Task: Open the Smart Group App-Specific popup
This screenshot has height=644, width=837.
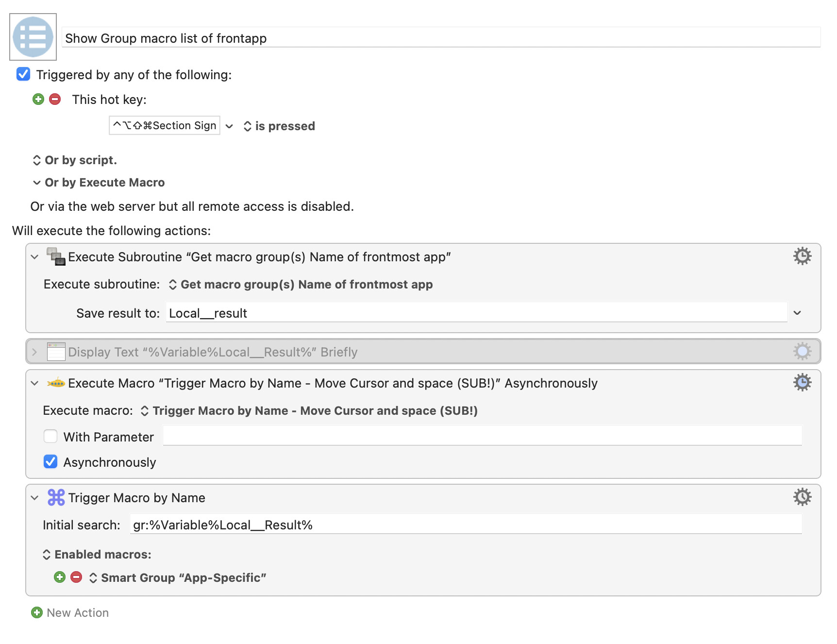Action: click(x=178, y=577)
